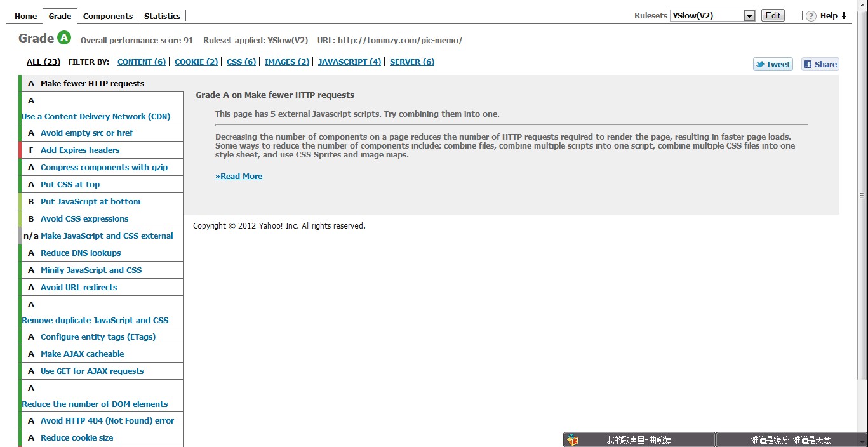Click the Overall performance score 91 text
Image resolution: width=868 pixels, height=447 pixels.
[137, 40]
